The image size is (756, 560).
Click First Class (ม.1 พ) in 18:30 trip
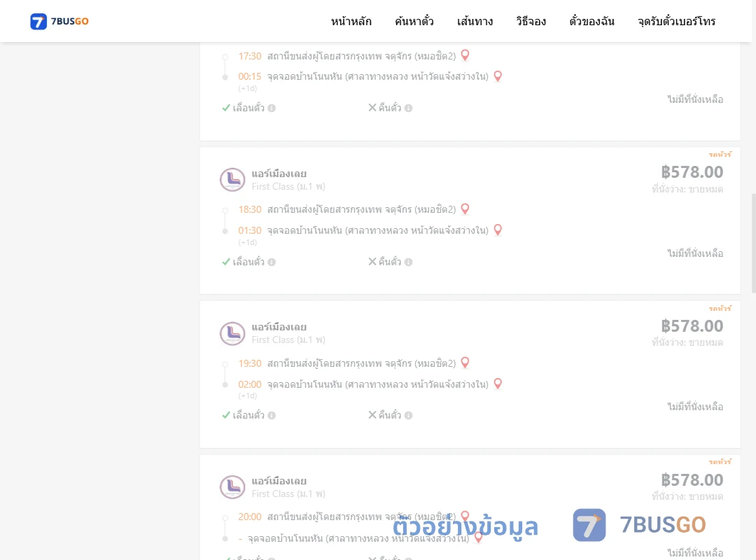(288, 187)
